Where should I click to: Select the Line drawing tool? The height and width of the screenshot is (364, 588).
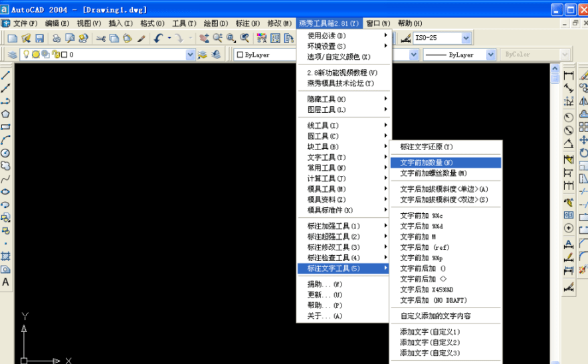(x=6, y=75)
